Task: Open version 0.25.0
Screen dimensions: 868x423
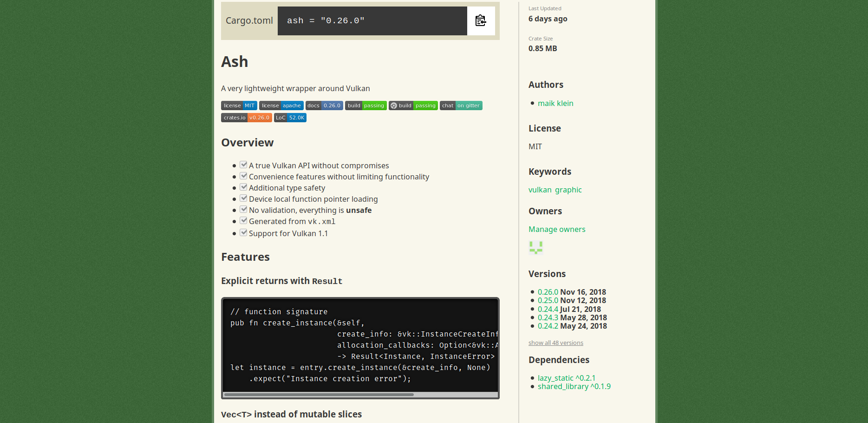Action: click(x=548, y=300)
